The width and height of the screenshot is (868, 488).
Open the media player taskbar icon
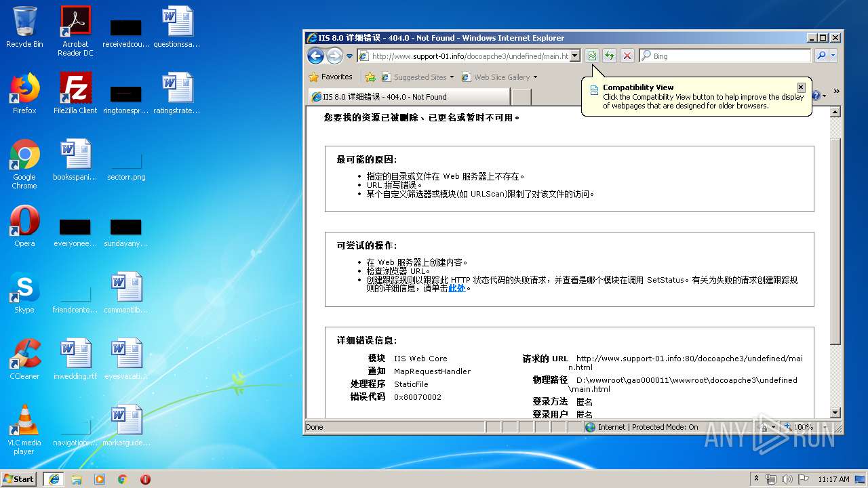100,479
